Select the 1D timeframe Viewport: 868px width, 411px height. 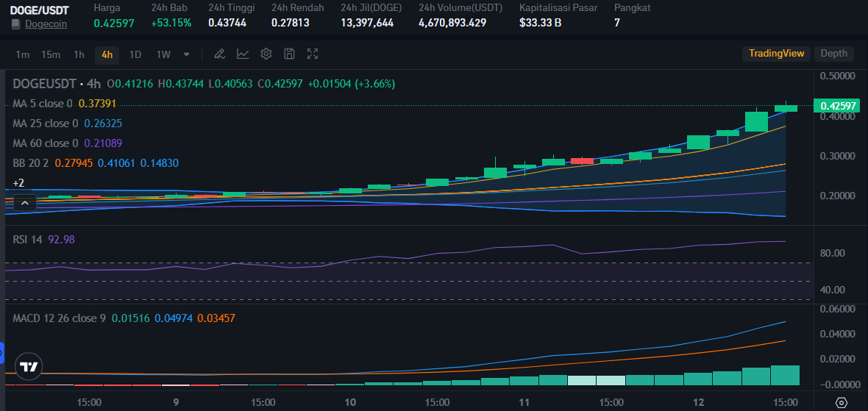[135, 54]
